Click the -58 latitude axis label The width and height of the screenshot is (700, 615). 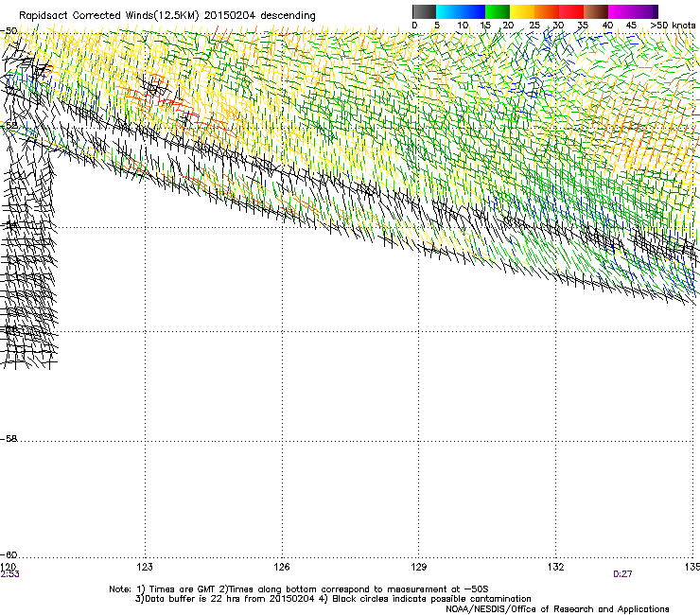coord(9,439)
